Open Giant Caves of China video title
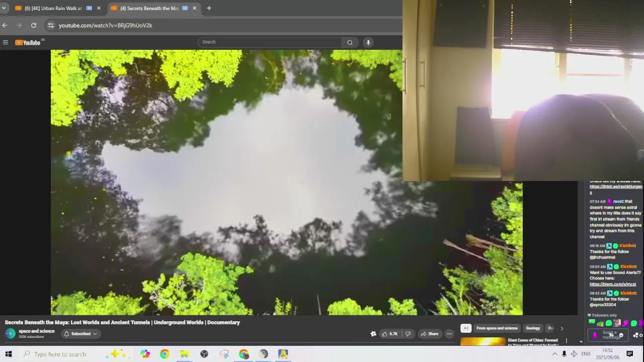644x362 pixels. tap(533, 342)
